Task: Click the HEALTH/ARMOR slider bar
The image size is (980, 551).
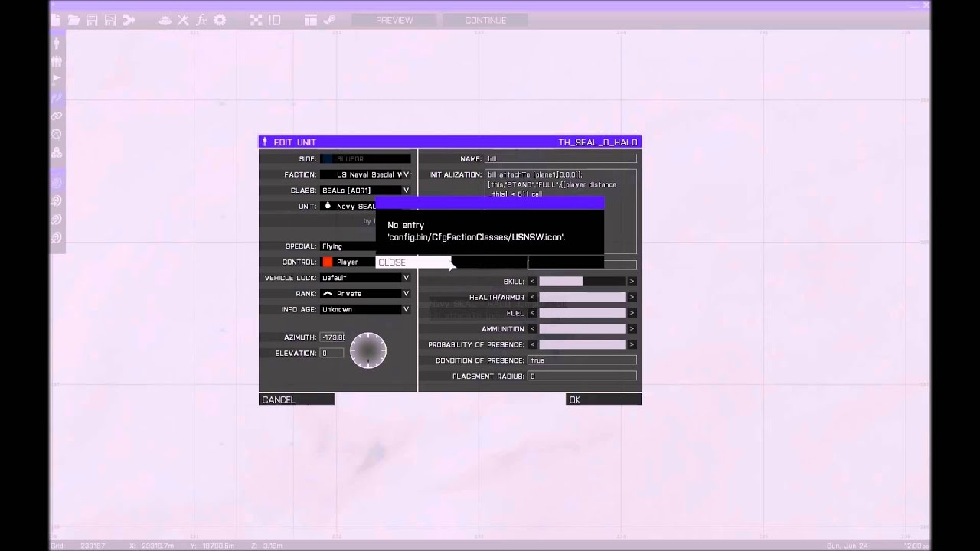Action: pyautogui.click(x=582, y=297)
